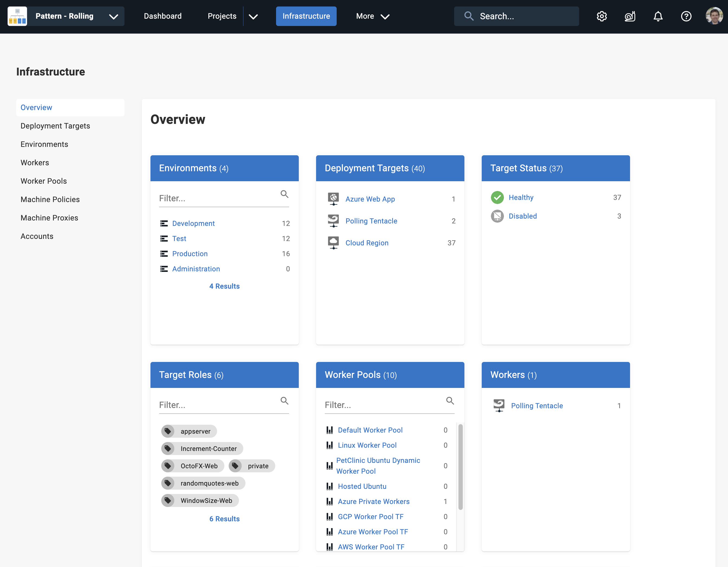Screen dimensions: 728x567
Task: Open help using the question mark icon
Action: coord(686,16)
